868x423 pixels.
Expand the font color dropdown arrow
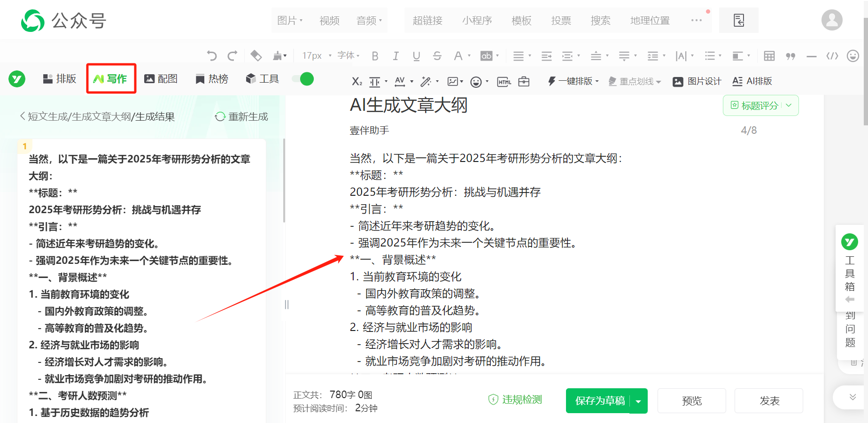[x=469, y=56]
